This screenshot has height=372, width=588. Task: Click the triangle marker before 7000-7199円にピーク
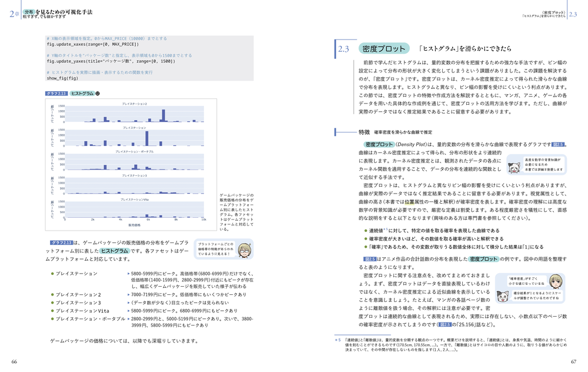pyautogui.click(x=129, y=294)
